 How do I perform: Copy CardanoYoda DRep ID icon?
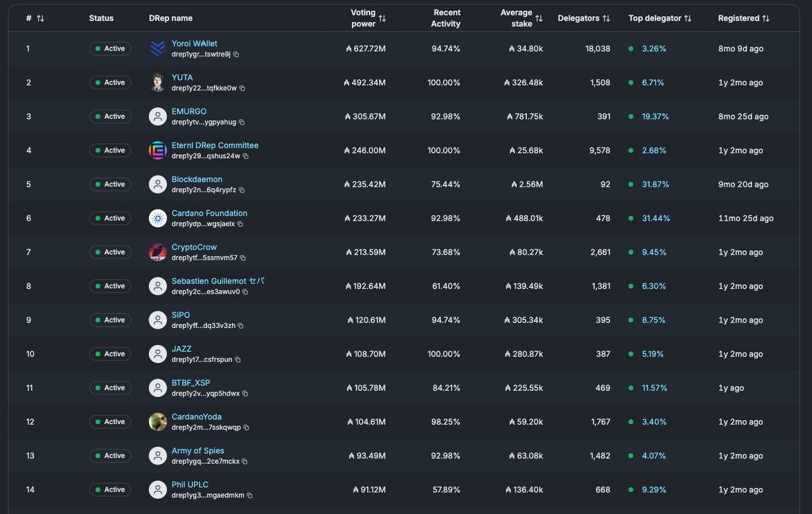coord(246,427)
